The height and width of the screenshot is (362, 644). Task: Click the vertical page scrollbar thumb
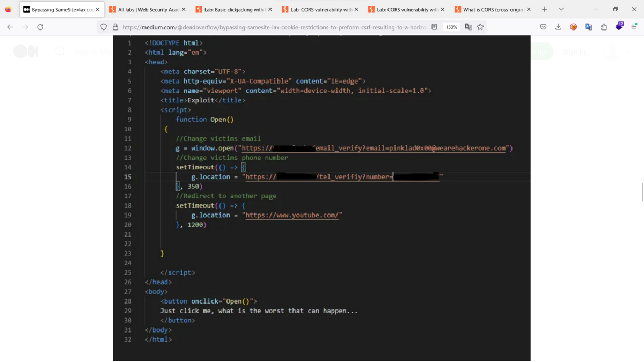[x=642, y=191]
